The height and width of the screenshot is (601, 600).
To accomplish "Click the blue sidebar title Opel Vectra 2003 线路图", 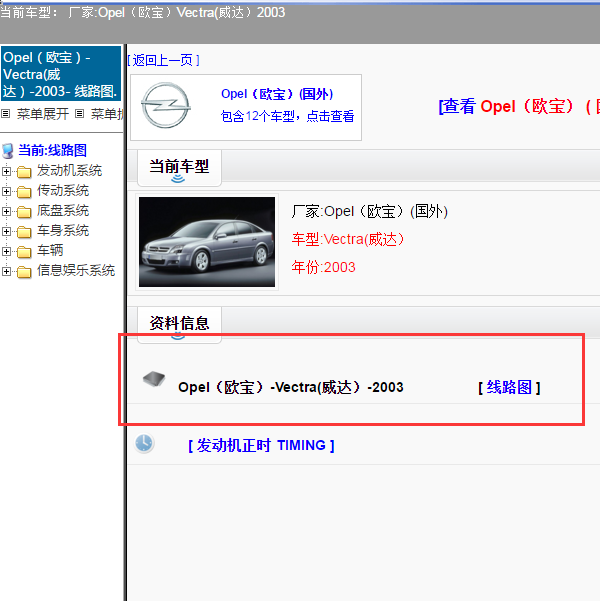I will click(x=61, y=74).
